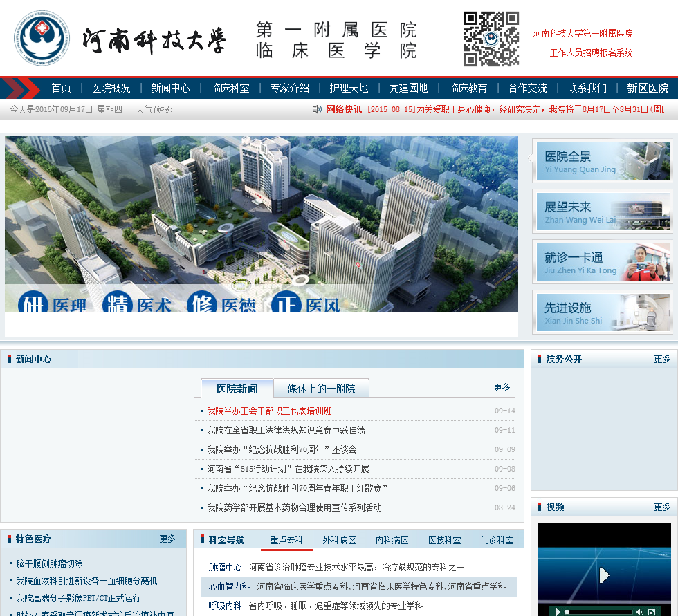The image size is (678, 616).
Task: Open 医院概况 menu item
Action: (x=111, y=88)
